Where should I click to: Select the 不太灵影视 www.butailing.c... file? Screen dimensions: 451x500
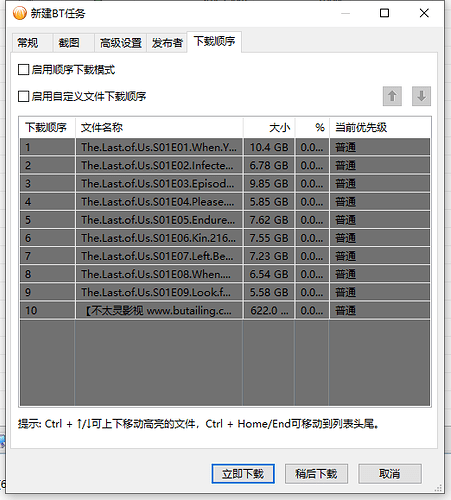(159, 310)
